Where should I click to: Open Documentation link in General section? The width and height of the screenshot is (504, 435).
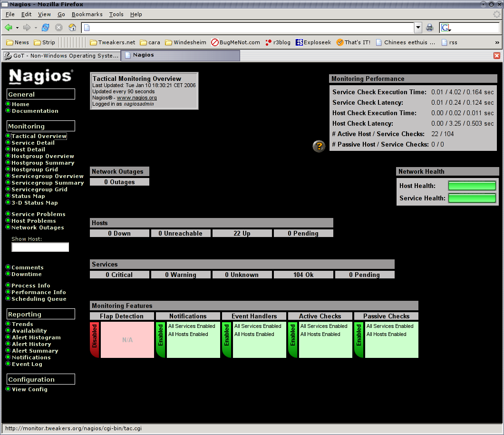pyautogui.click(x=35, y=111)
